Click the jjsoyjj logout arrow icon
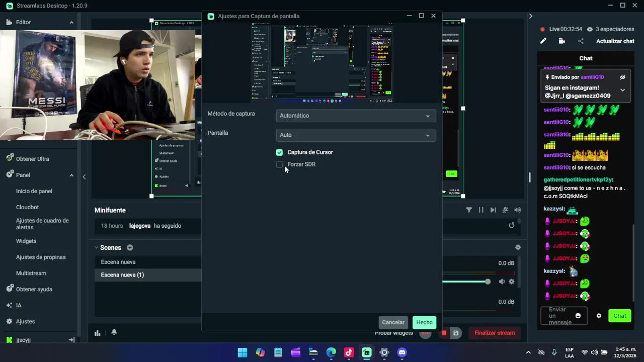The image size is (644, 362). (x=71, y=340)
